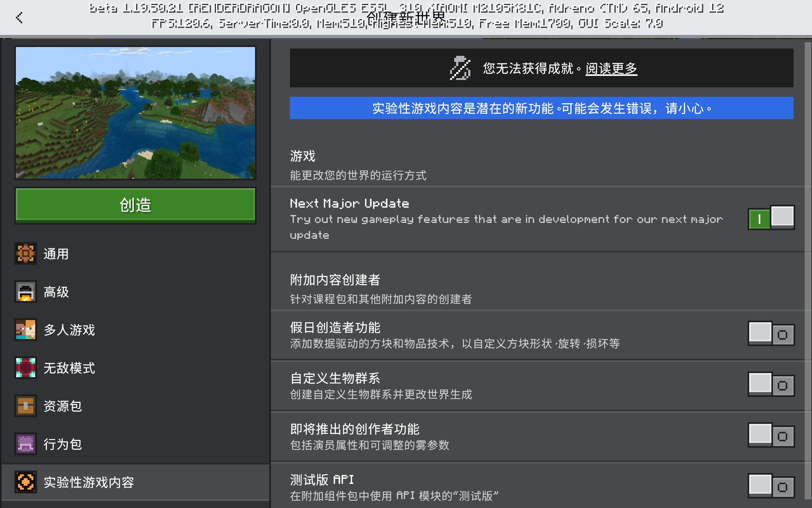Image resolution: width=812 pixels, height=508 pixels.
Task: Open the 阅读更多 link
Action: (x=611, y=68)
